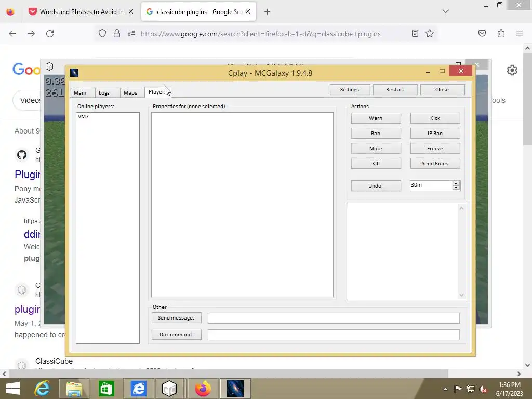The width and height of the screenshot is (532, 399).
Task: Click the ClassiCube window cube icon
Action: (x=49, y=66)
